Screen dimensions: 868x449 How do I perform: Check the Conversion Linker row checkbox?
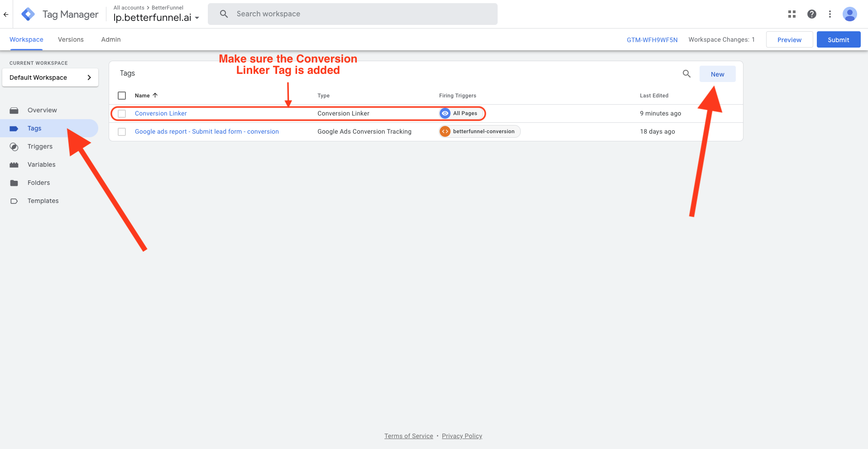(122, 114)
